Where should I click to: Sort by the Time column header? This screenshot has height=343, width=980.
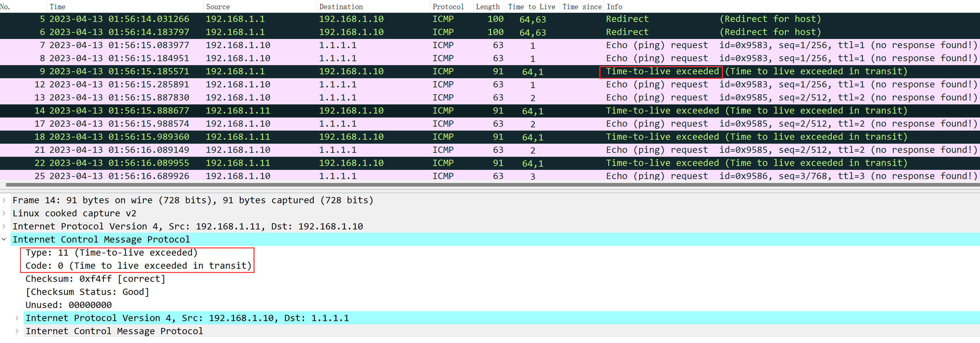click(125, 7)
